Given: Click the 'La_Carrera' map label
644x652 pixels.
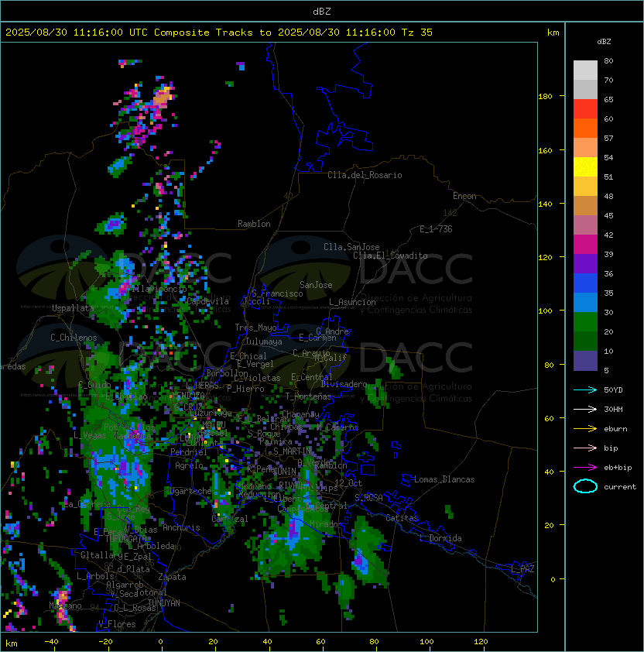Looking at the screenshot, I should pyautogui.click(x=87, y=504).
